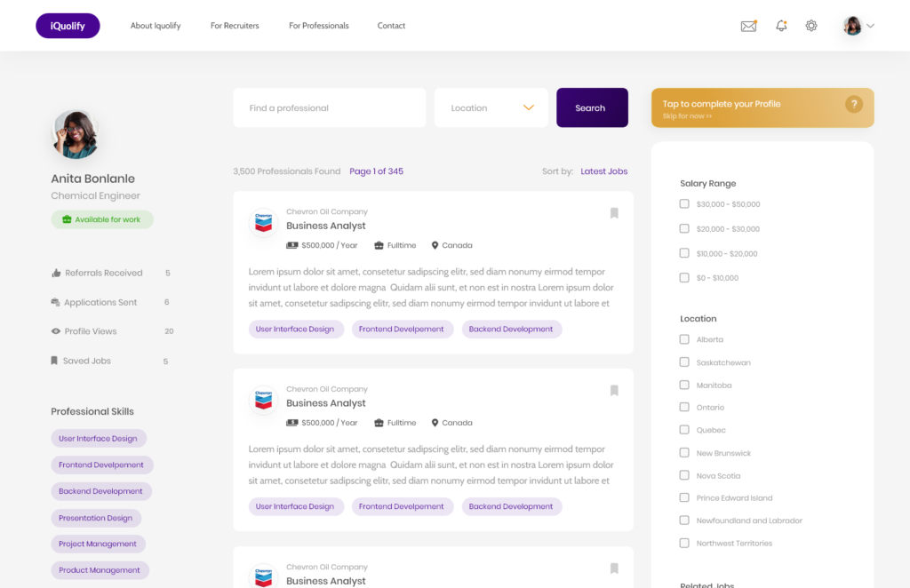Click the question mark help icon
Screen dimensions: 910x588
pos(854,104)
